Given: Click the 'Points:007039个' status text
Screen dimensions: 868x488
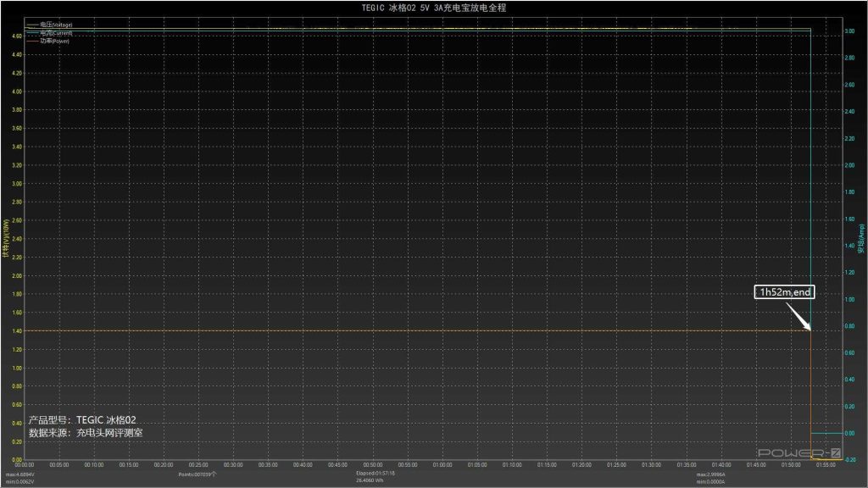Looking at the screenshot, I should [x=198, y=474].
